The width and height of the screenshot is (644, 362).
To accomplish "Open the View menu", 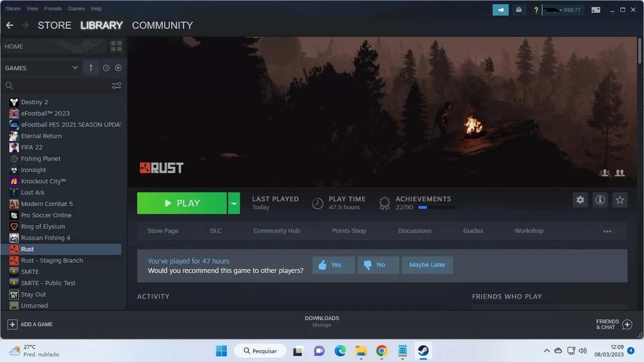I will [33, 8].
